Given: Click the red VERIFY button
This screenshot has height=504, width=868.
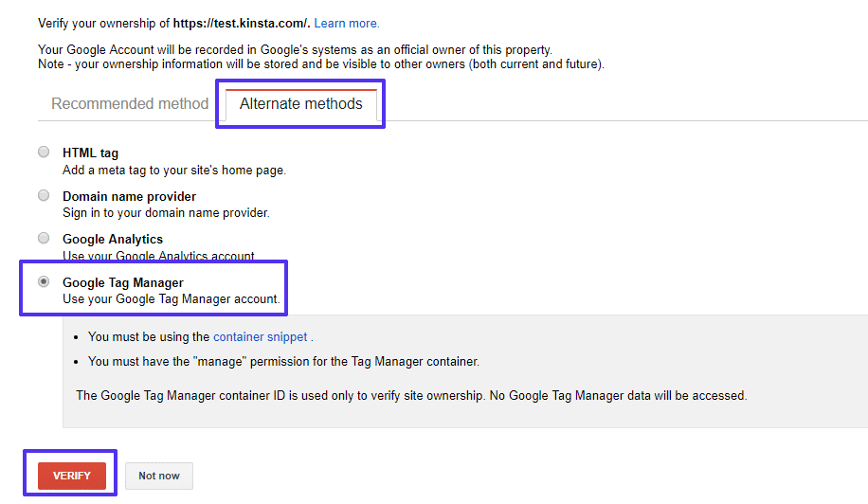Looking at the screenshot, I should click(72, 476).
